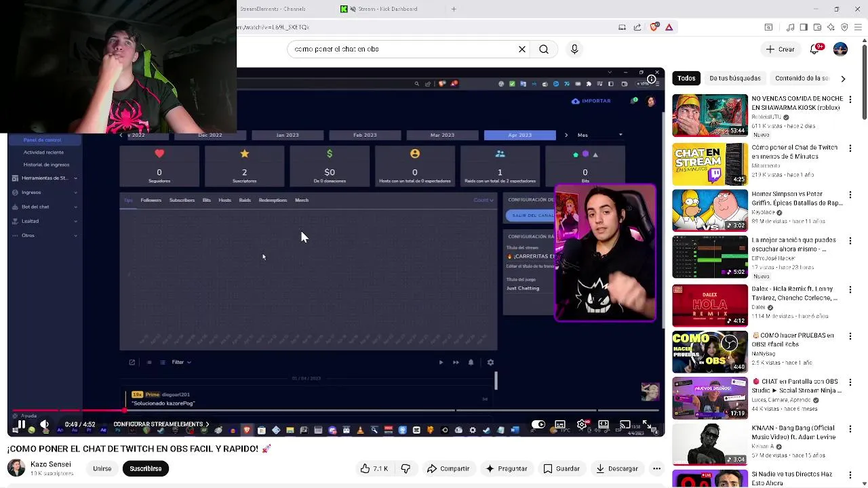Open the CONFIGURAR STREAMELEMENTS chapter label
This screenshot has height=488, width=868.
click(161, 424)
